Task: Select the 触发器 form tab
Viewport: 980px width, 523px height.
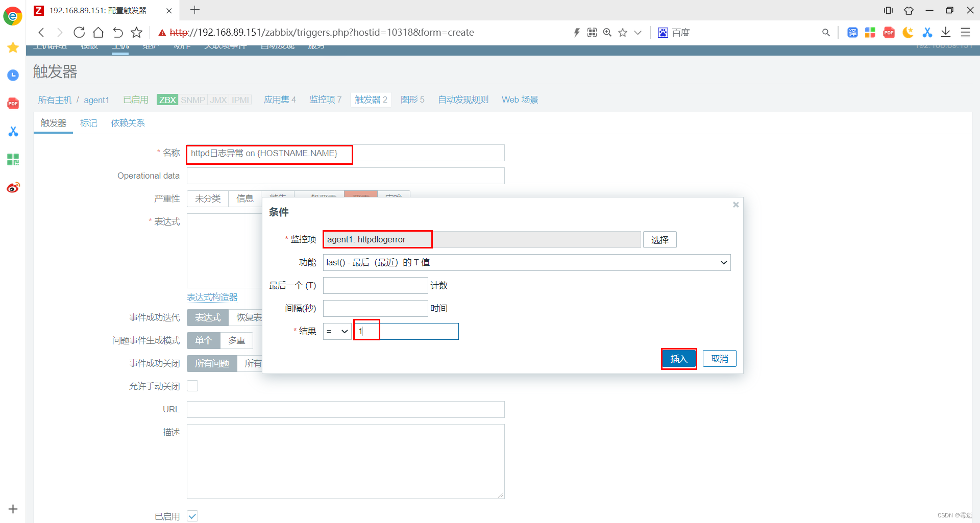Action: (x=54, y=123)
